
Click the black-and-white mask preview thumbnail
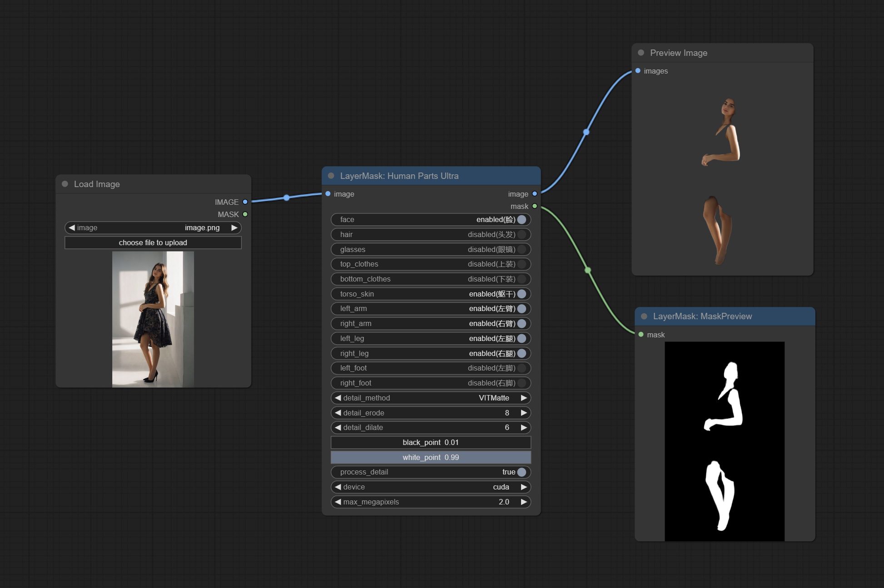[x=724, y=441]
